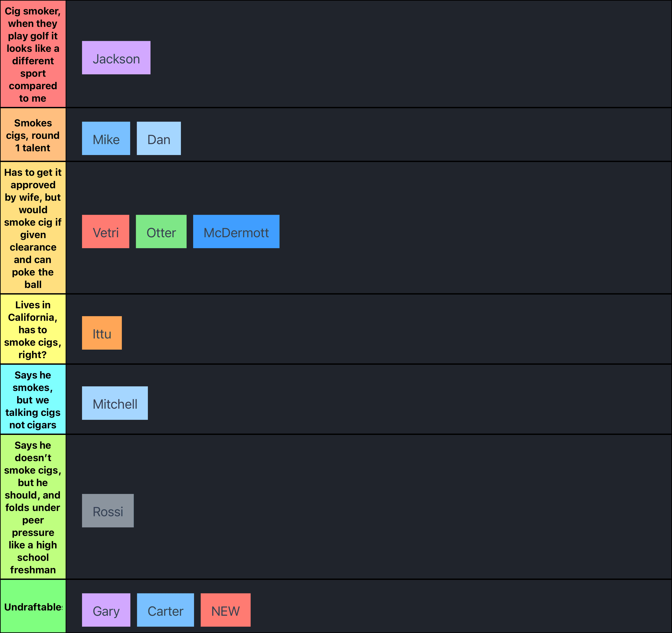This screenshot has height=633, width=672.
Task: Click the Undraftable tier label
Action: tap(33, 607)
